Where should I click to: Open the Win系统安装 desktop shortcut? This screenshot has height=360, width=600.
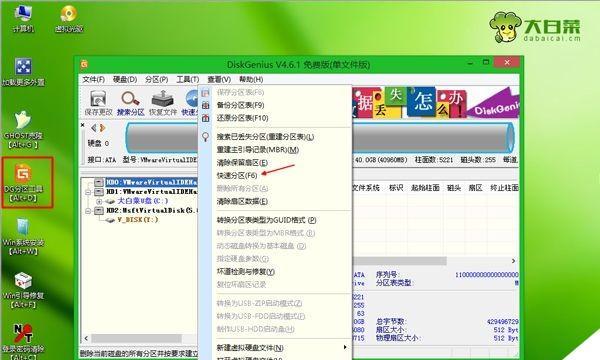[x=23, y=236]
